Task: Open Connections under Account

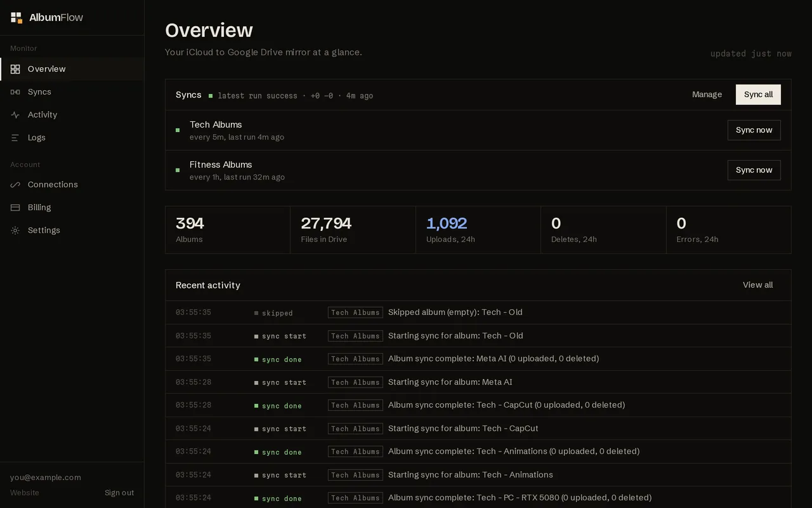Action: [72, 185]
